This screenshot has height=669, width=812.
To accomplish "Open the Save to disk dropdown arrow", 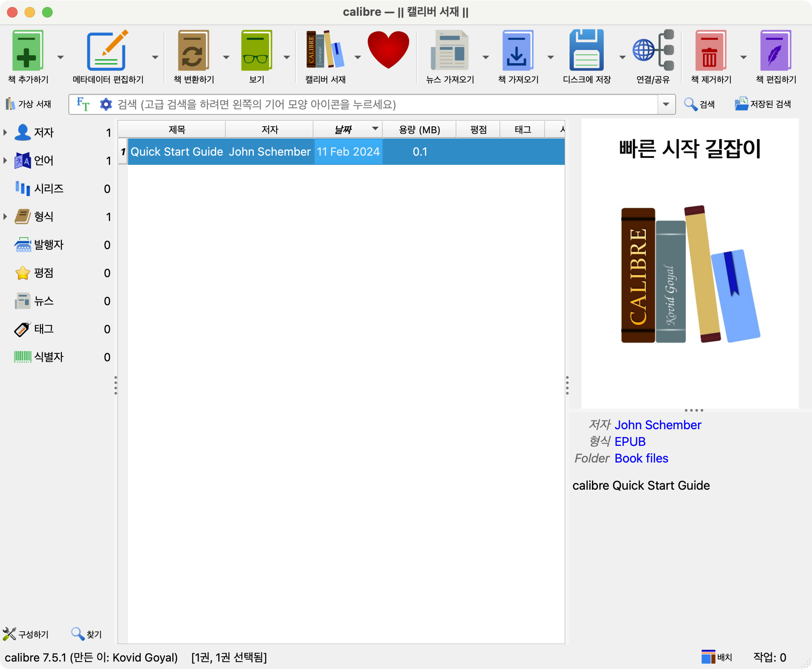I will (623, 57).
